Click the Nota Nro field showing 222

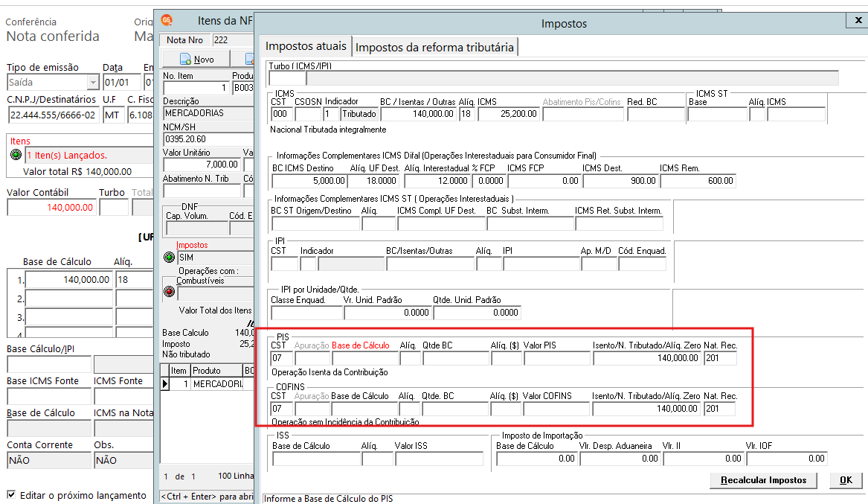pos(233,40)
